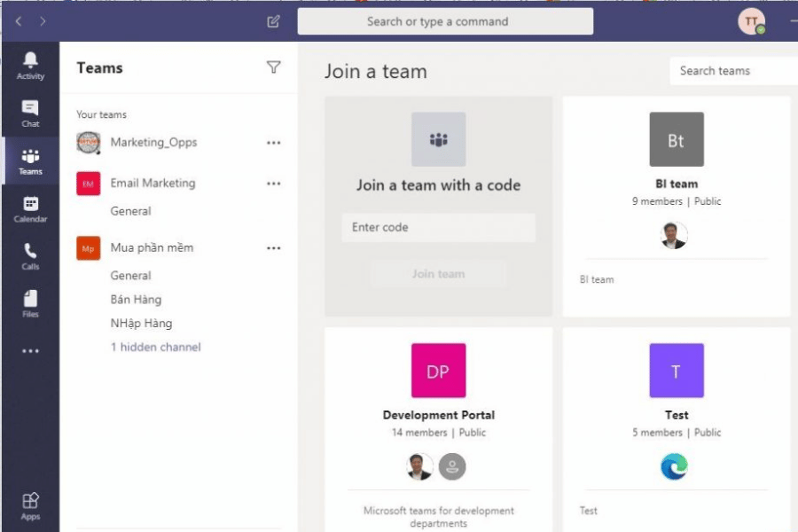798x532 pixels.
Task: Click the 'Your teams' label
Action: (101, 114)
